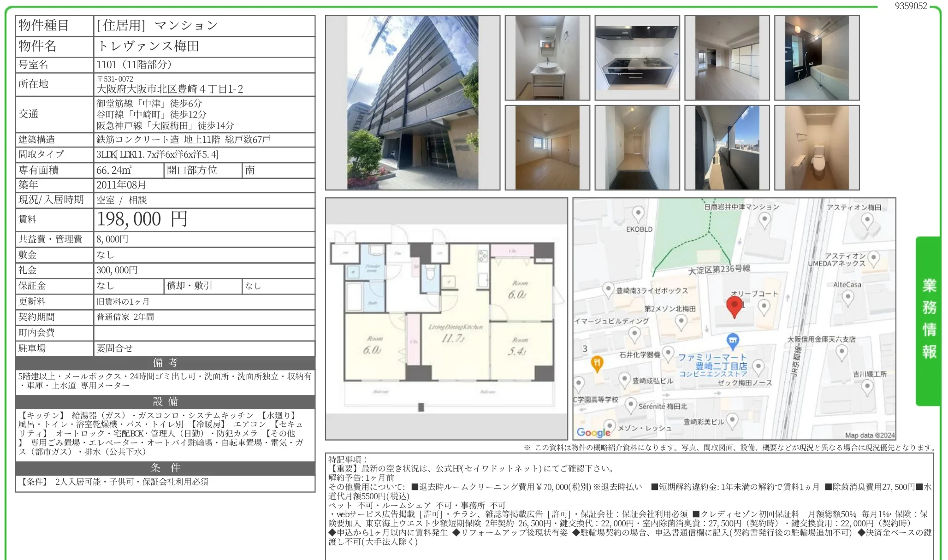Click the red location pin on map
948x560 pixels.
[734, 306]
